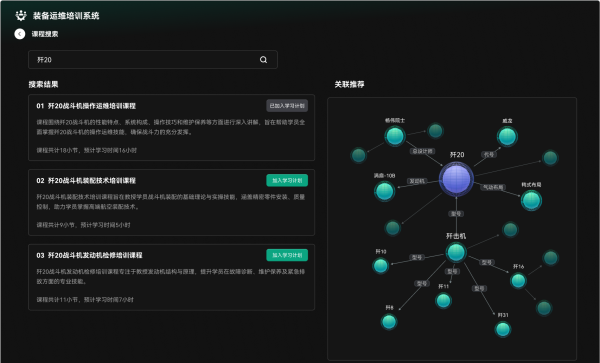The image size is (600, 363).
Task: Click the 总设计师 relation label
Action: click(x=422, y=151)
